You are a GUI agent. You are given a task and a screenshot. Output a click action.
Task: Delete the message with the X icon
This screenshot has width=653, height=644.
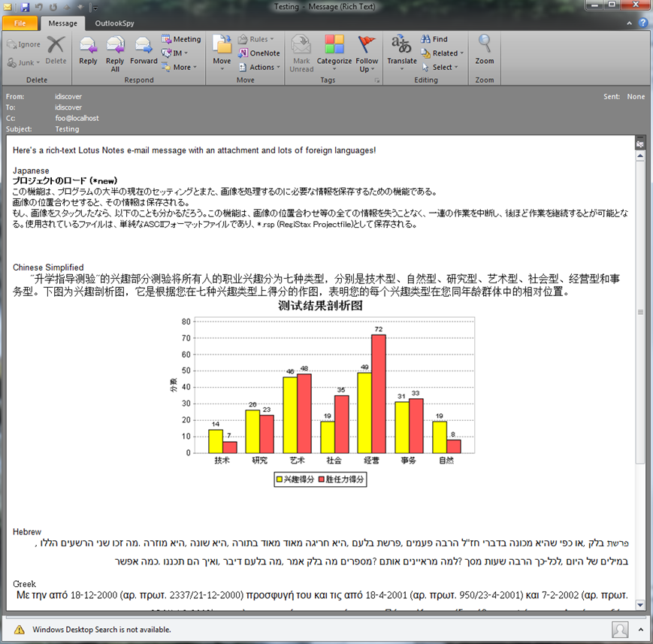(56, 50)
